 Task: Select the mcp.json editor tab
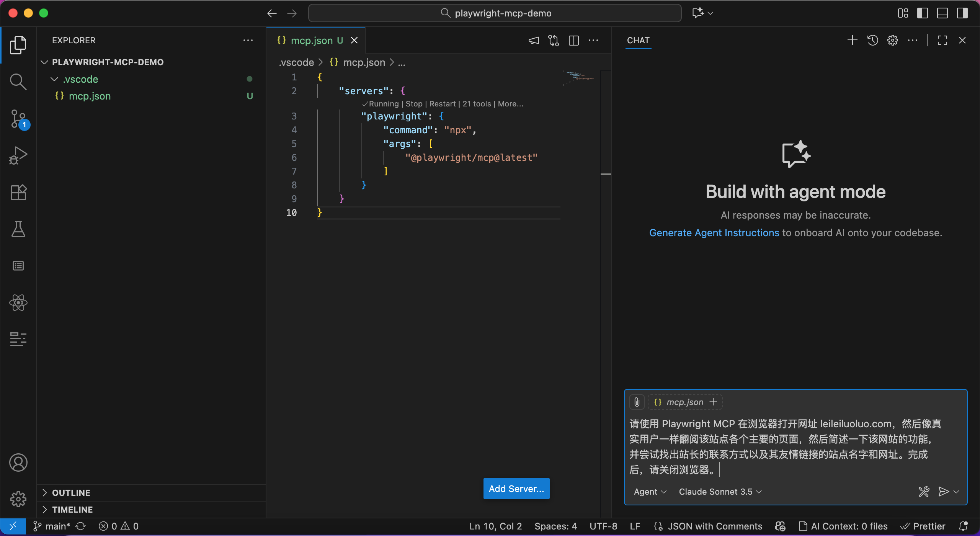[311, 40]
